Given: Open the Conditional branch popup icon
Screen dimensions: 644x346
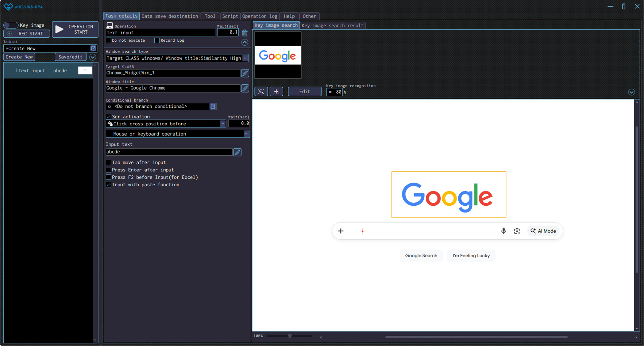Looking at the screenshot, I should 213,107.
